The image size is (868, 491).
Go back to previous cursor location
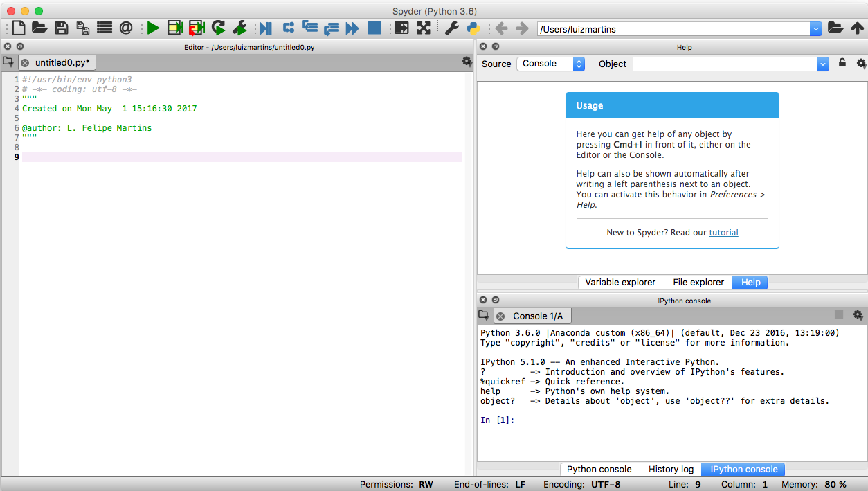point(501,28)
